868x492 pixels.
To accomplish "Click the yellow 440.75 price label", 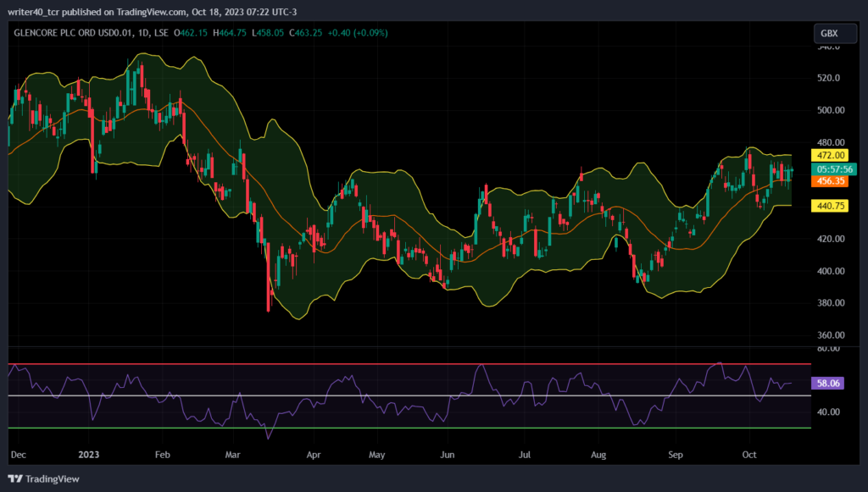I will click(x=829, y=206).
